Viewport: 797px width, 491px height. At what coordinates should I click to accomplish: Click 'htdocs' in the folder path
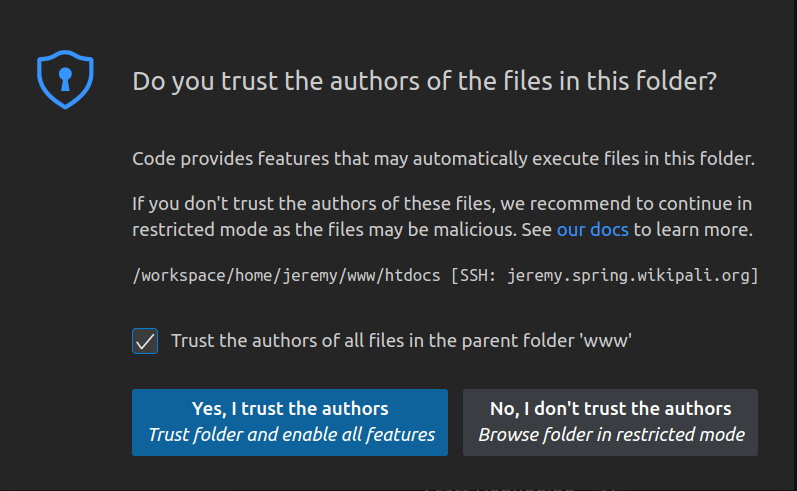[x=412, y=275]
